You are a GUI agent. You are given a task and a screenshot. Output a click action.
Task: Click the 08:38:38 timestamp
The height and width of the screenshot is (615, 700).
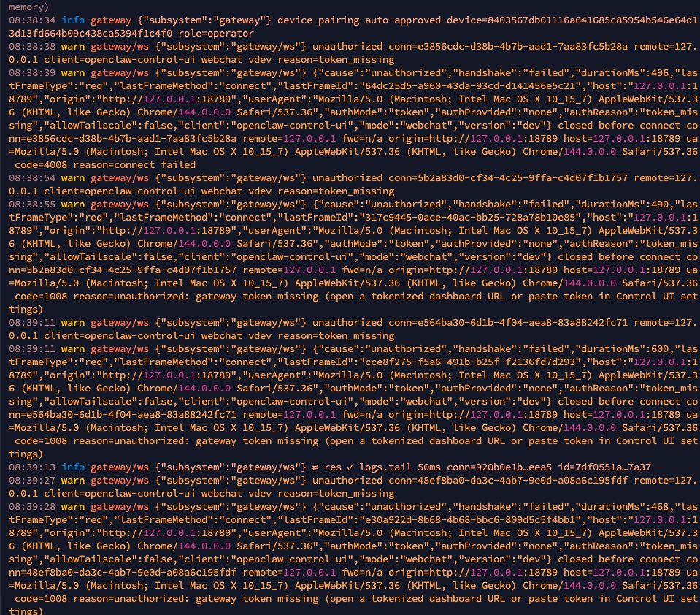click(x=32, y=47)
